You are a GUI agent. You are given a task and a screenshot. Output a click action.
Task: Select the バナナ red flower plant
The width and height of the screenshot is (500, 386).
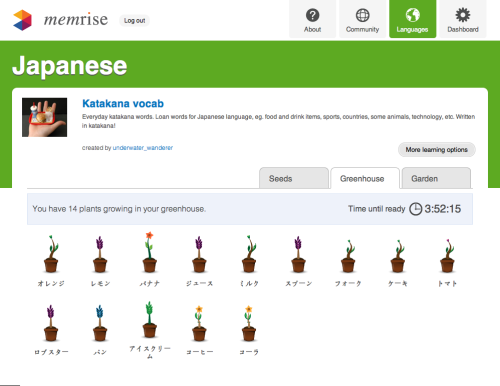(x=150, y=252)
